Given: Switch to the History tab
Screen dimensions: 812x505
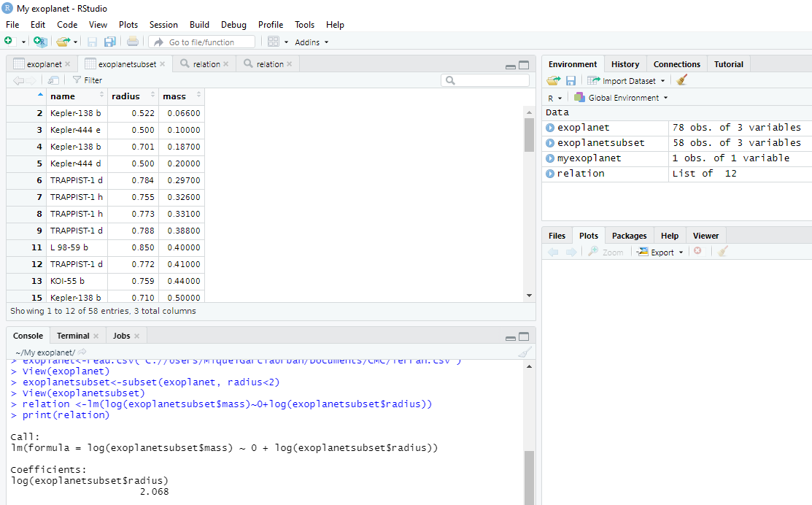Looking at the screenshot, I should (x=625, y=64).
